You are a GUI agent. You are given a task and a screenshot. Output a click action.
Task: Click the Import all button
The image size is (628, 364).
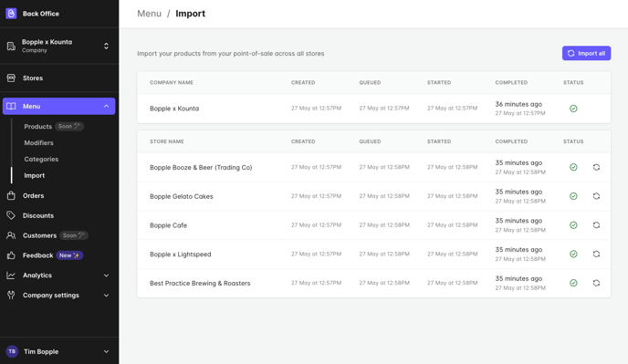pos(586,53)
